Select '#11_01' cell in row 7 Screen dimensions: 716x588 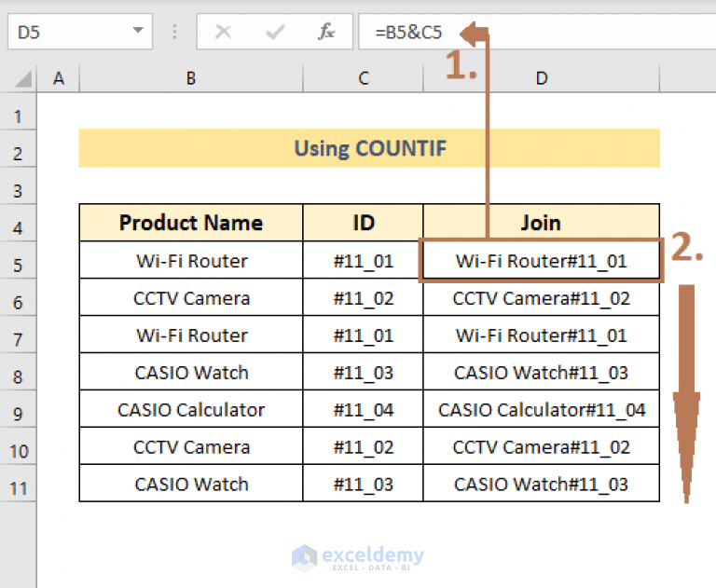tap(363, 335)
